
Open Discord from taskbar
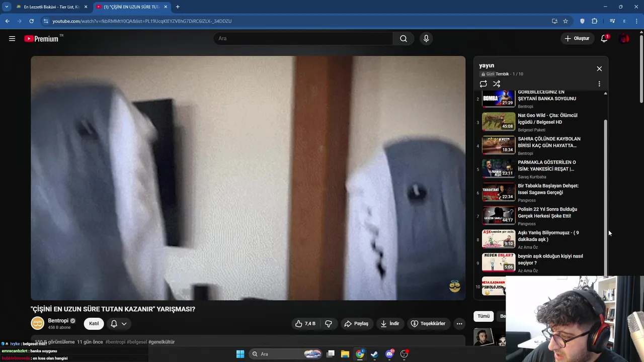click(x=389, y=354)
